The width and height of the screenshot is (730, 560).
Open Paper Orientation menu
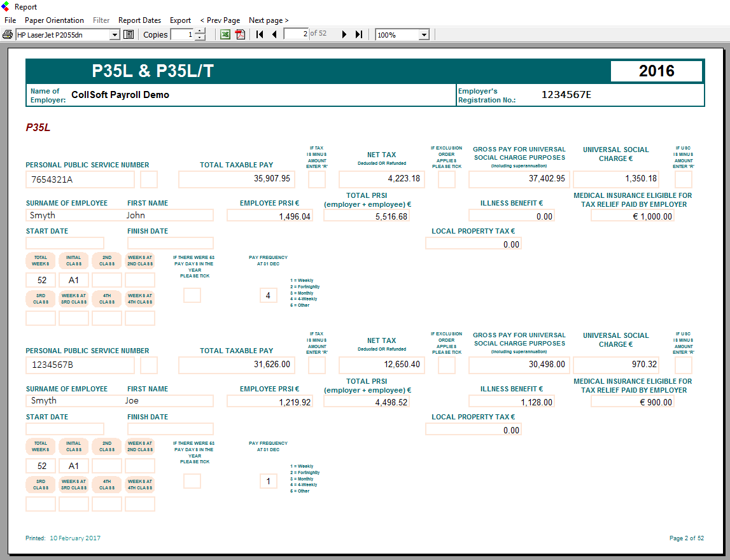pos(54,20)
